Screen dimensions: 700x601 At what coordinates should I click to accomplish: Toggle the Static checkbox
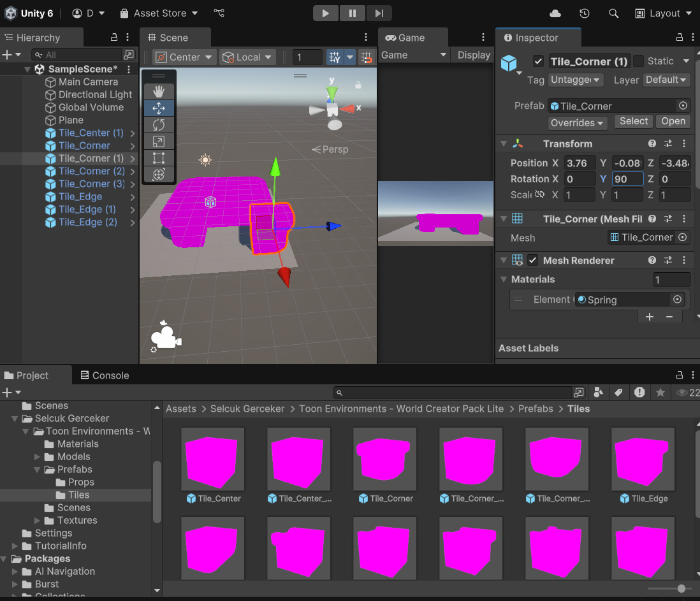(x=639, y=61)
